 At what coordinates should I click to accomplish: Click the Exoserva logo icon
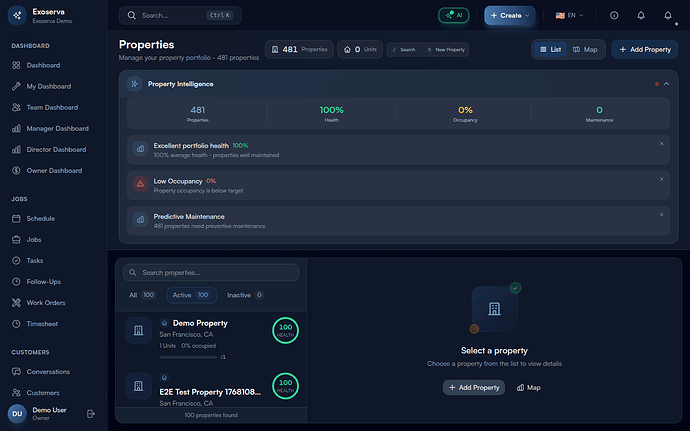(17, 15)
